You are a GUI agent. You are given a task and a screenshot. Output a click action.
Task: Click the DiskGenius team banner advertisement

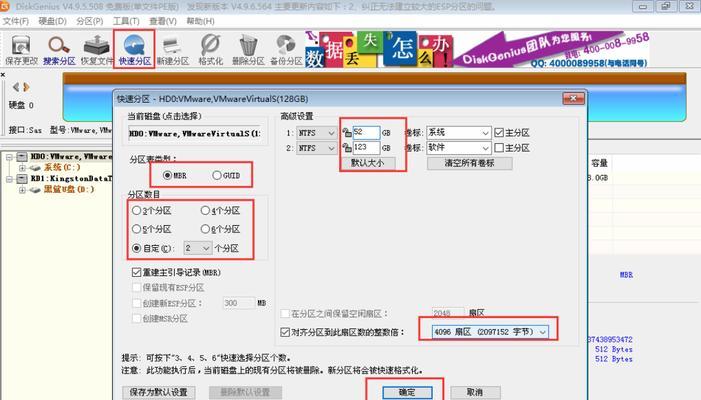(477, 49)
